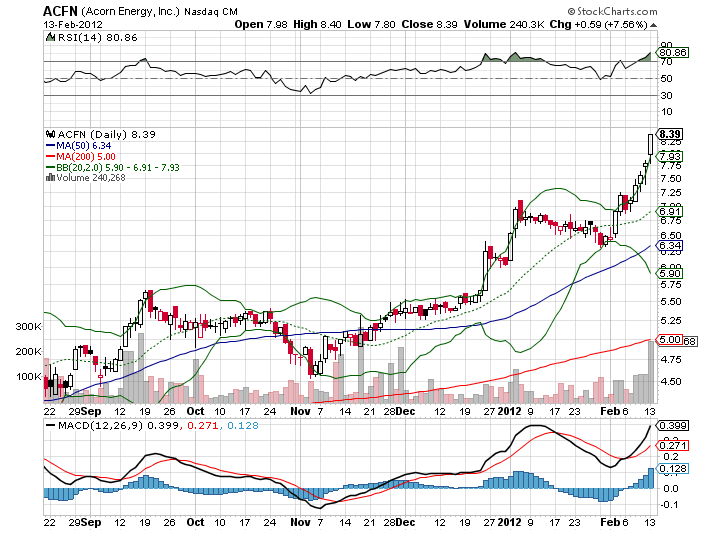The height and width of the screenshot is (536, 709).
Task: Click the green 80.86 RSI value tag
Action: pyautogui.click(x=672, y=52)
